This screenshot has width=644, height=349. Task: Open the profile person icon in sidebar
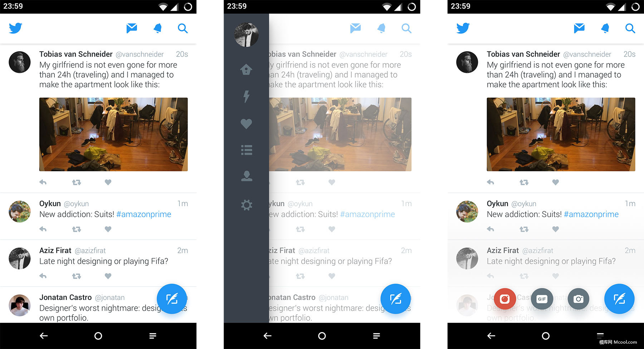(247, 176)
